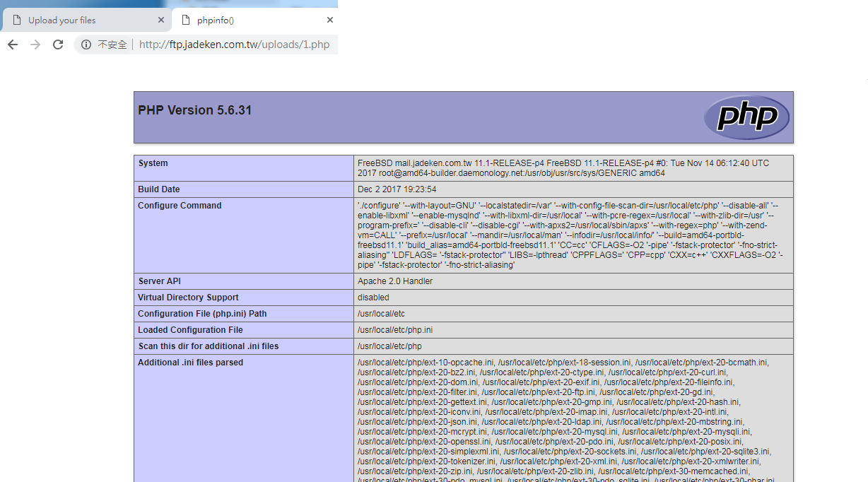Click the site info security icon
This screenshot has height=482, width=868.
click(x=86, y=45)
